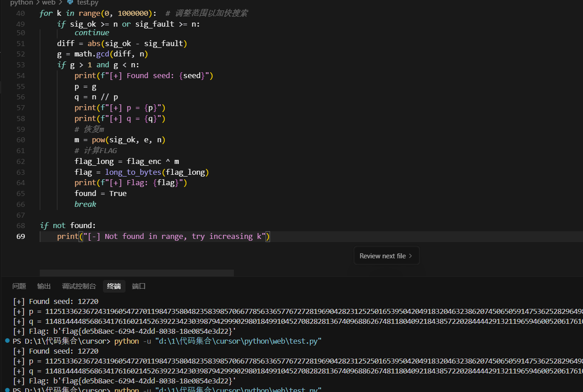The width and height of the screenshot is (583, 392).
Task: Click blue marker beside bottom-most terminal prompt
Action: pyautogui.click(x=7, y=390)
